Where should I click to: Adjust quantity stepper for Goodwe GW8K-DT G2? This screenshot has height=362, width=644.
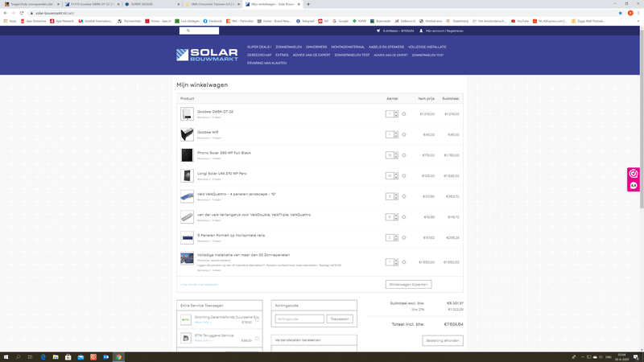click(396, 114)
